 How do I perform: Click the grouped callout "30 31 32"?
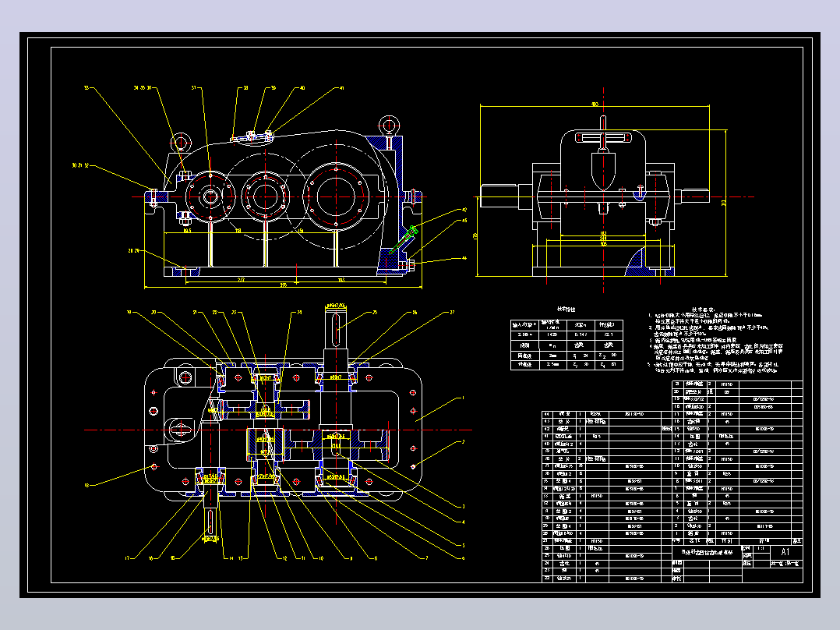point(80,165)
